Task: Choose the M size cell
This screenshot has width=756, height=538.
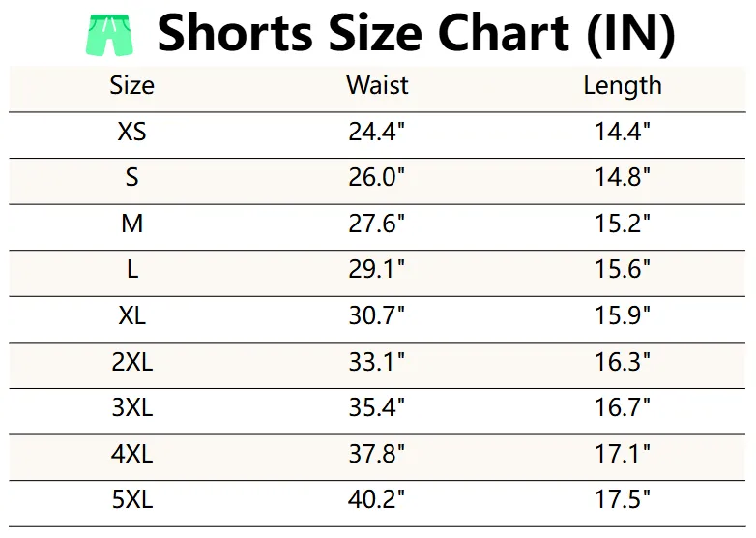Action: 131,224
